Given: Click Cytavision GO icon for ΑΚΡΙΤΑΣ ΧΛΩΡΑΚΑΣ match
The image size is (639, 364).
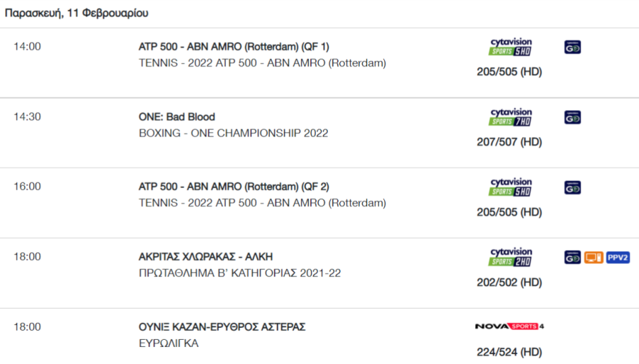Looking at the screenshot, I should [x=572, y=258].
